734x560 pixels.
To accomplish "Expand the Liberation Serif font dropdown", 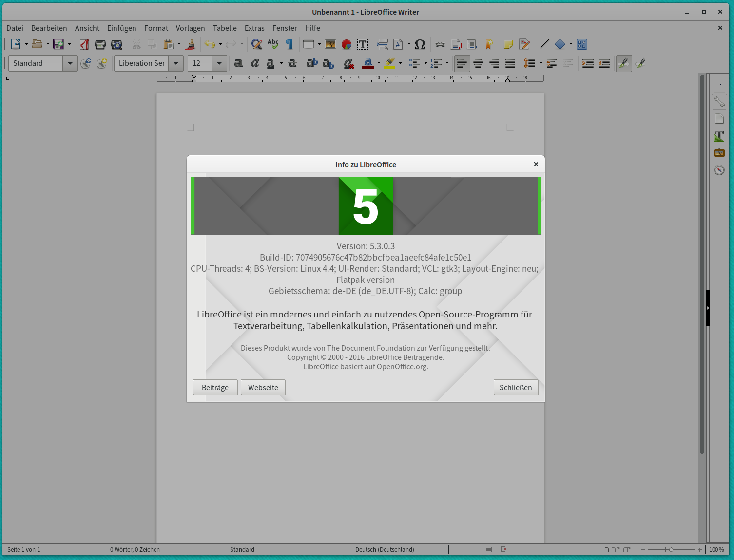I will 176,63.
